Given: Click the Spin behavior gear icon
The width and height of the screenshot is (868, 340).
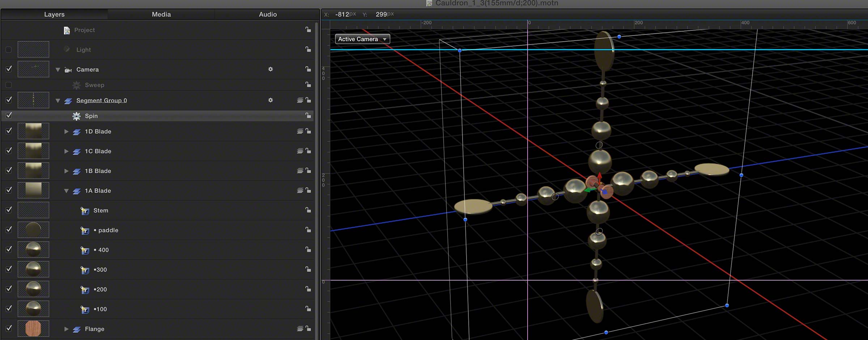Looking at the screenshot, I should click(x=76, y=116).
